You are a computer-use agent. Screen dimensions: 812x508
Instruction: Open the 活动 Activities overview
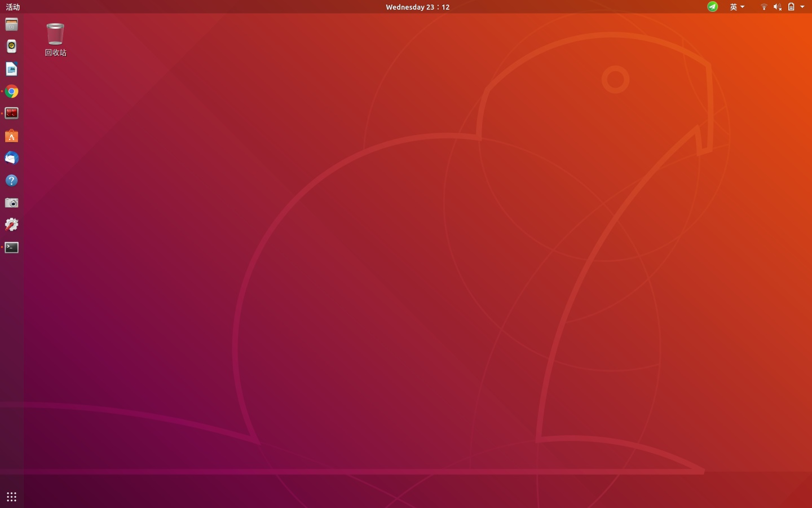click(x=12, y=7)
